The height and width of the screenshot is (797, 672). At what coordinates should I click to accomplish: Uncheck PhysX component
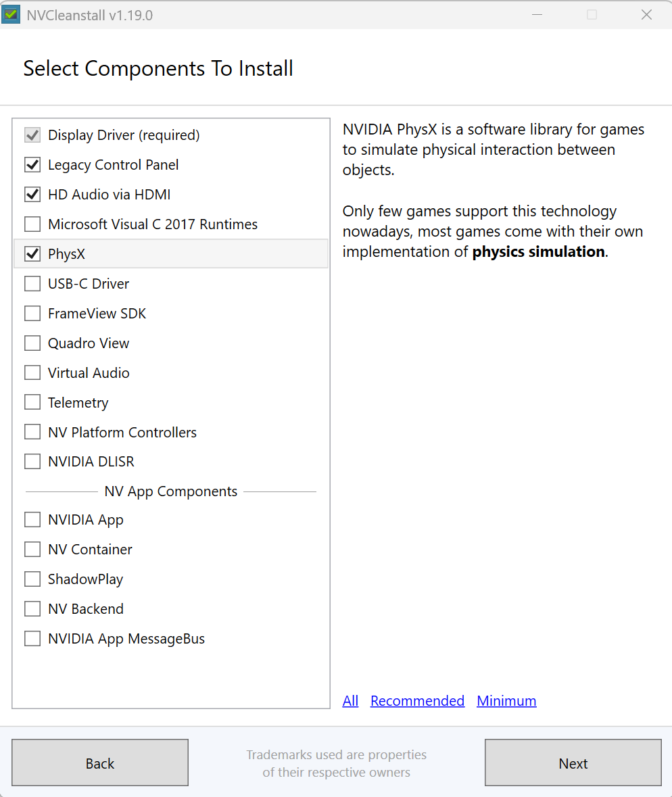32,253
